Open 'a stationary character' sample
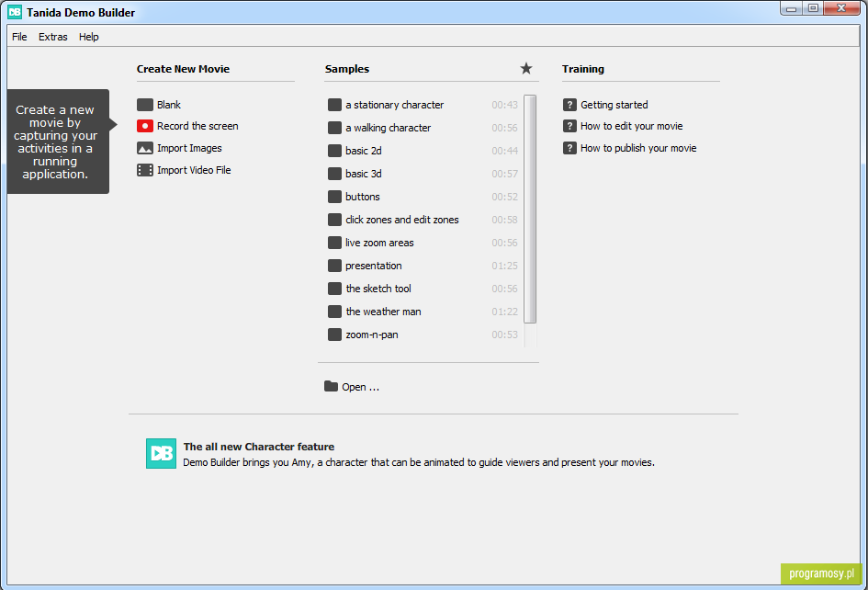Viewport: 868px width, 590px height. (394, 105)
